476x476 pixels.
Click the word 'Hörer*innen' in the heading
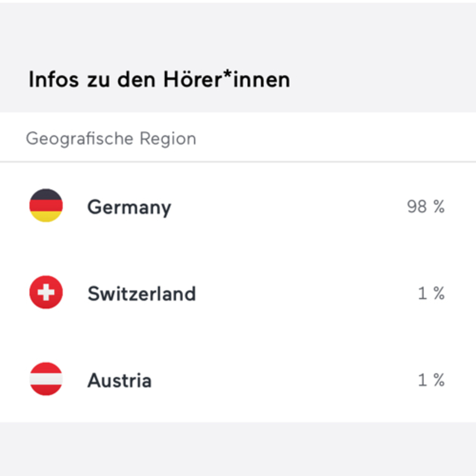point(227,79)
